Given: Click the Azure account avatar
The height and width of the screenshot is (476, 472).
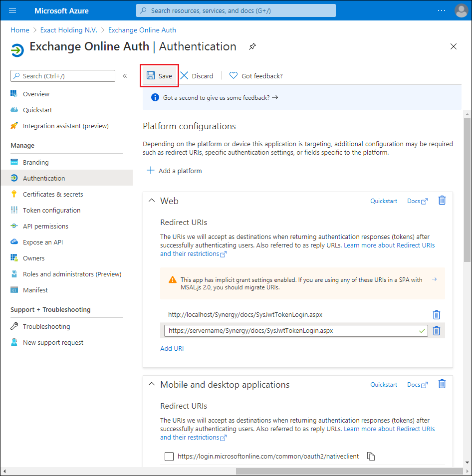Looking at the screenshot, I should tap(461, 10).
